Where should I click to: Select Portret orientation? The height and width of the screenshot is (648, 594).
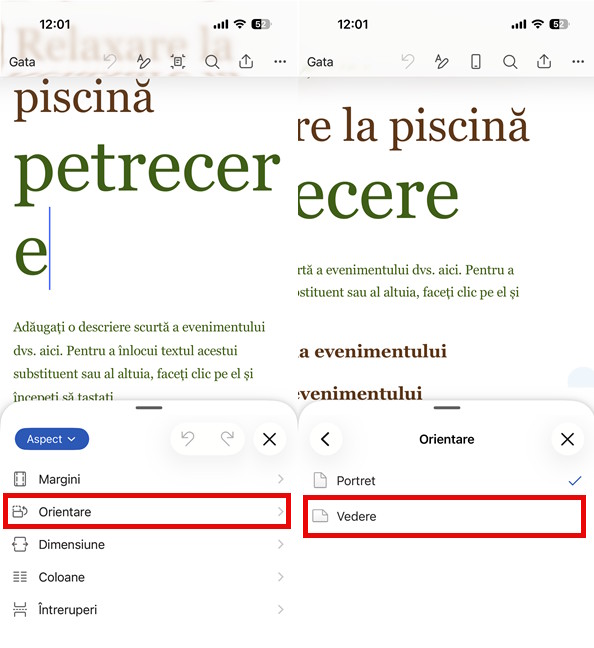446,481
